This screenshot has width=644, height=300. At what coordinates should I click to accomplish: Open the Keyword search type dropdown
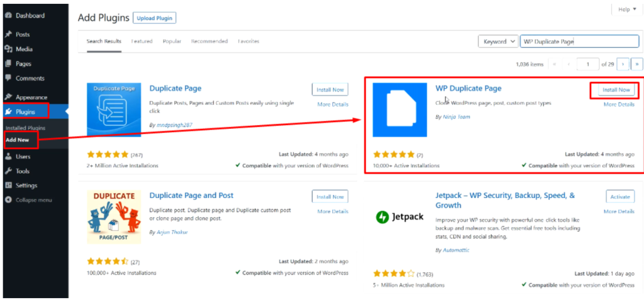click(498, 42)
